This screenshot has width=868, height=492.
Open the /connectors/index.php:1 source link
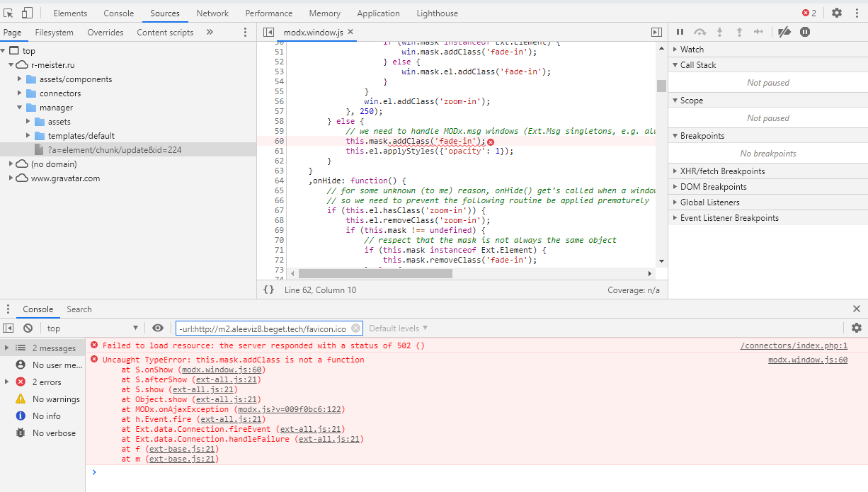[x=794, y=345]
